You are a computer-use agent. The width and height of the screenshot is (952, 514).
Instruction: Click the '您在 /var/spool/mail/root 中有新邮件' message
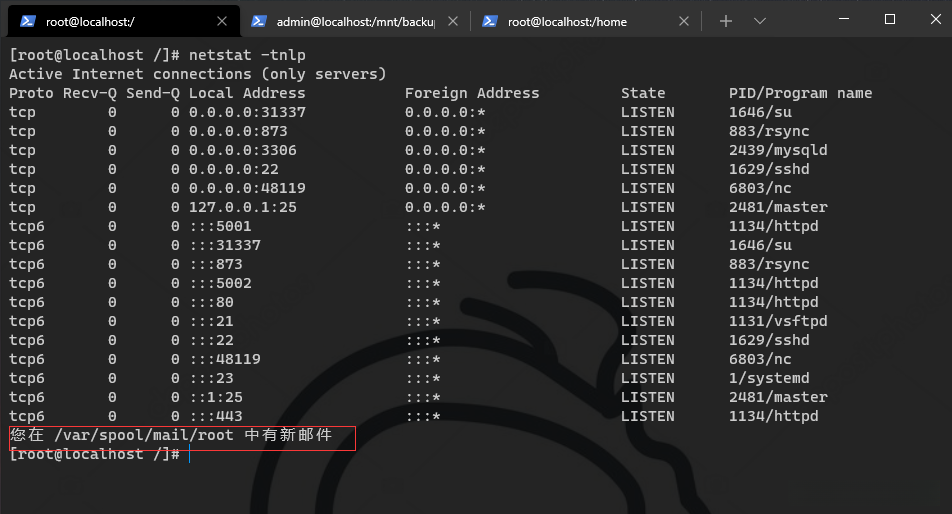point(171,435)
